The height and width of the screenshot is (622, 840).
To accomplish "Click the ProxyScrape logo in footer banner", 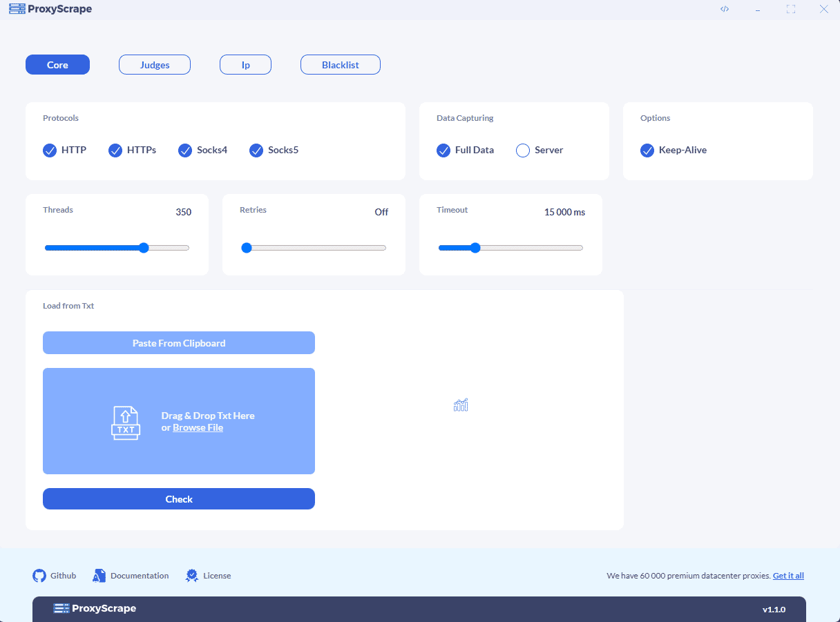I will pyautogui.click(x=95, y=608).
